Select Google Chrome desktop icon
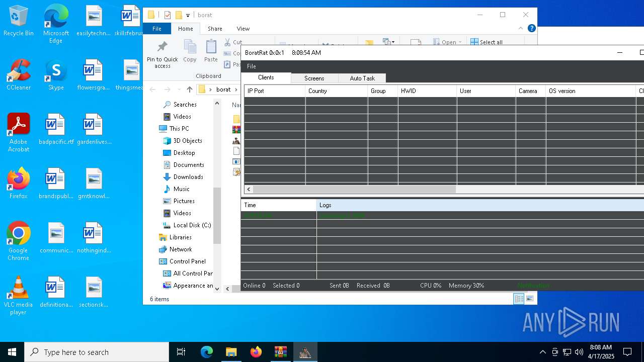 (18, 241)
